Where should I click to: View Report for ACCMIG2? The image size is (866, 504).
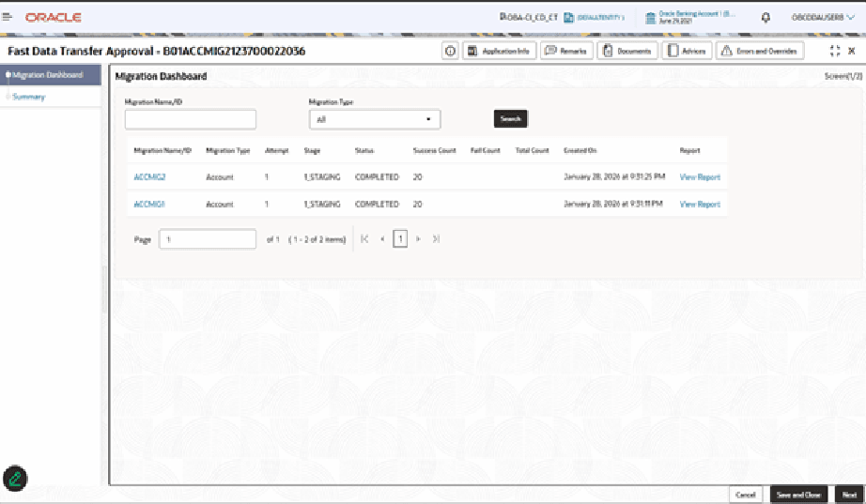click(700, 177)
